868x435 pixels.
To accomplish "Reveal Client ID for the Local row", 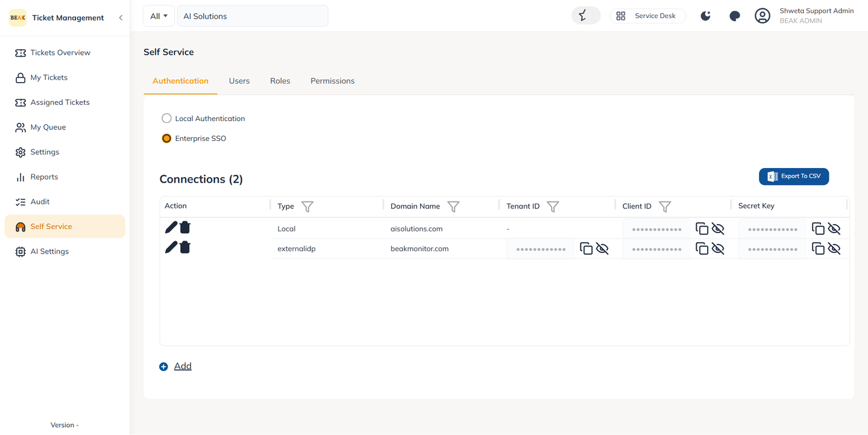I will tap(718, 228).
